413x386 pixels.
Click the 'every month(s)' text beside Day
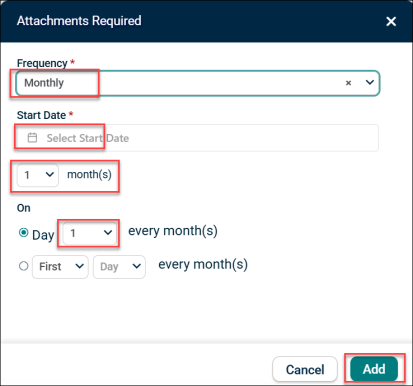click(x=173, y=231)
